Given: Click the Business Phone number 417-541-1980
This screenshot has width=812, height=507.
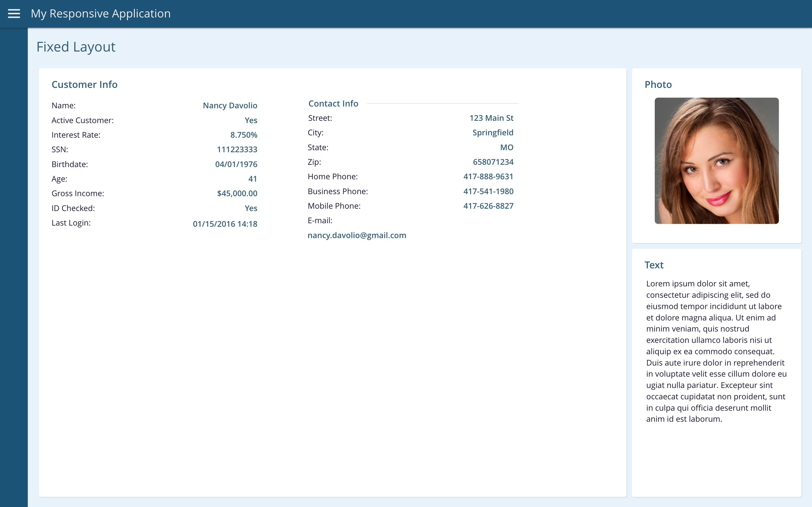Looking at the screenshot, I should pos(488,192).
